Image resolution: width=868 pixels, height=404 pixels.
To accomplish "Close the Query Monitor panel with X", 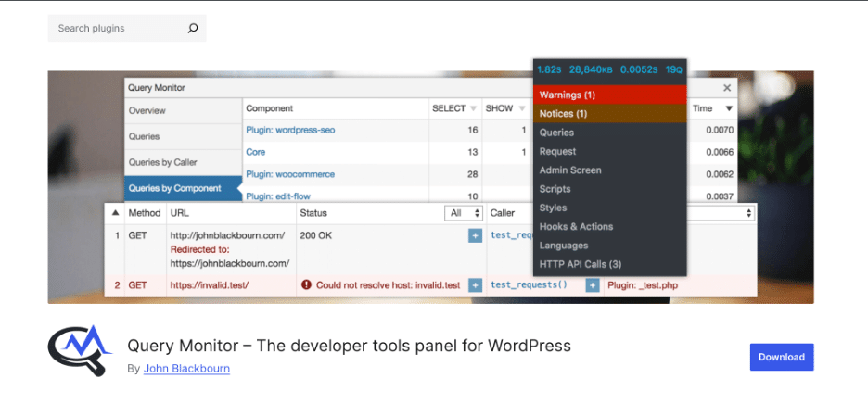I will tap(727, 88).
